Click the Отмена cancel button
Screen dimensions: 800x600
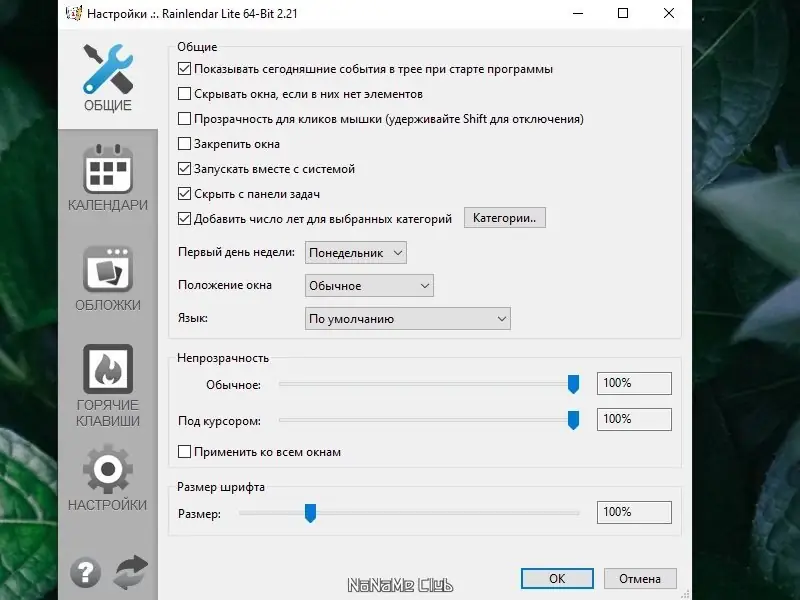tap(640, 579)
